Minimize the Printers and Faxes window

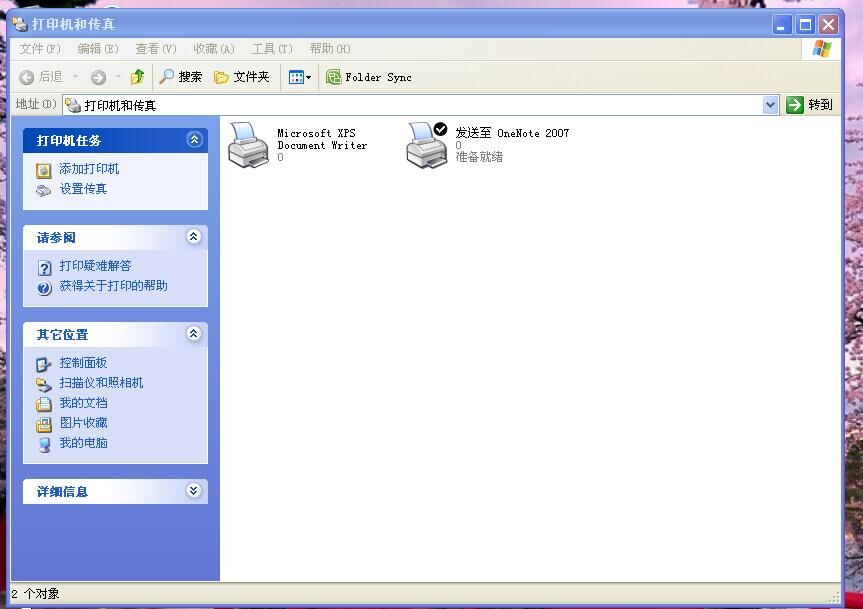pos(782,24)
